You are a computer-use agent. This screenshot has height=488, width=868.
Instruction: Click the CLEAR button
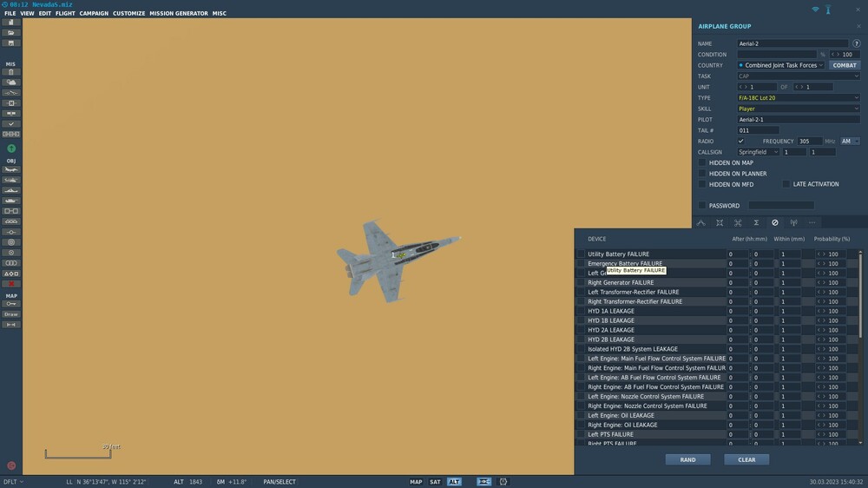[x=746, y=459]
